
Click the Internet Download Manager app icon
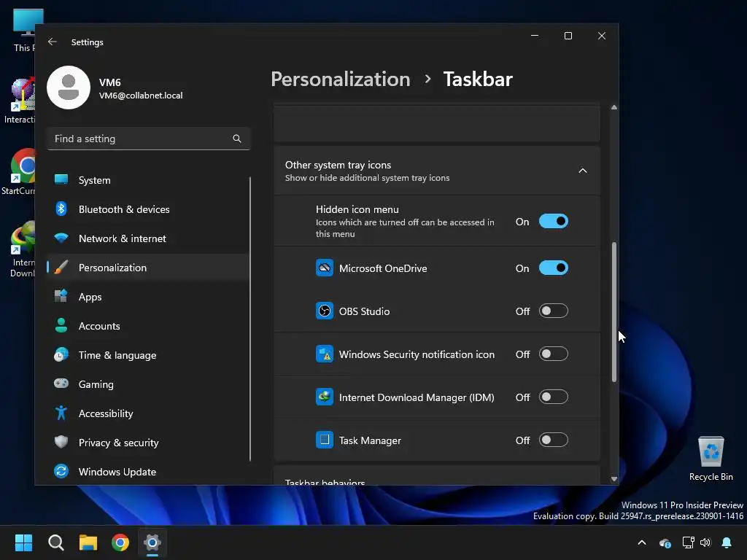325,397
